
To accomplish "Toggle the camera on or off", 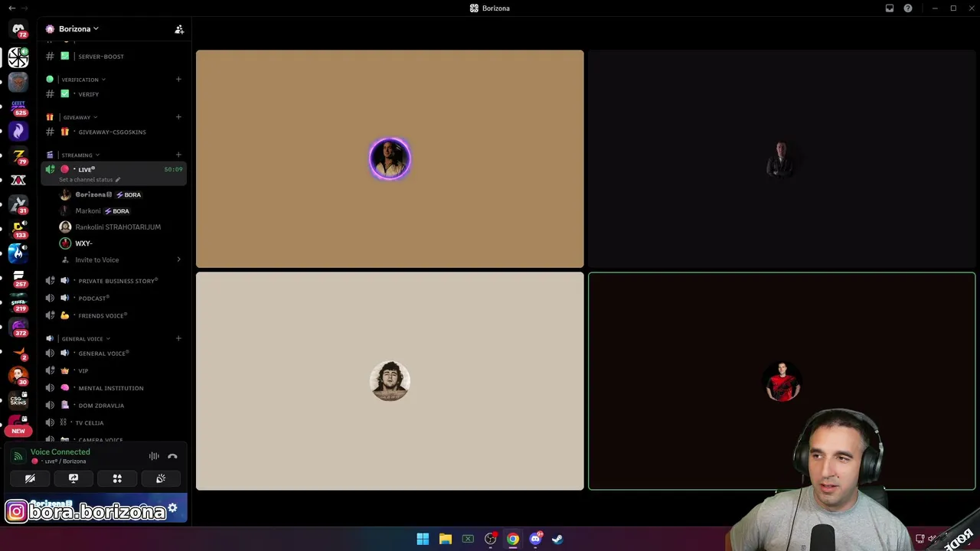I will point(30,478).
